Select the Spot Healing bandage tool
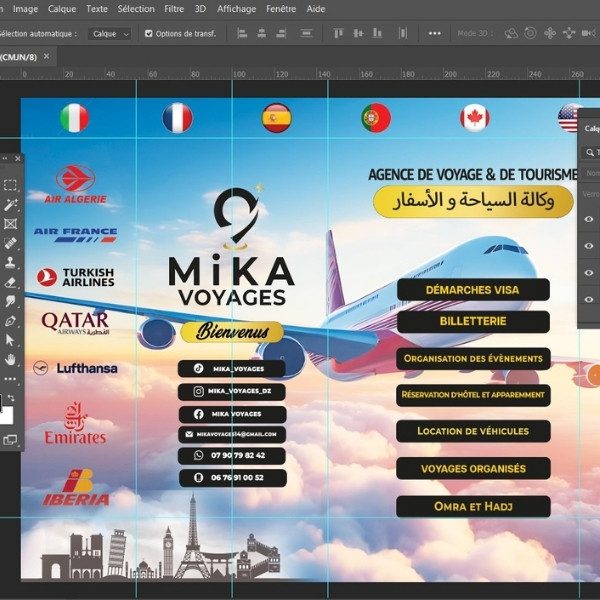 coord(11,243)
